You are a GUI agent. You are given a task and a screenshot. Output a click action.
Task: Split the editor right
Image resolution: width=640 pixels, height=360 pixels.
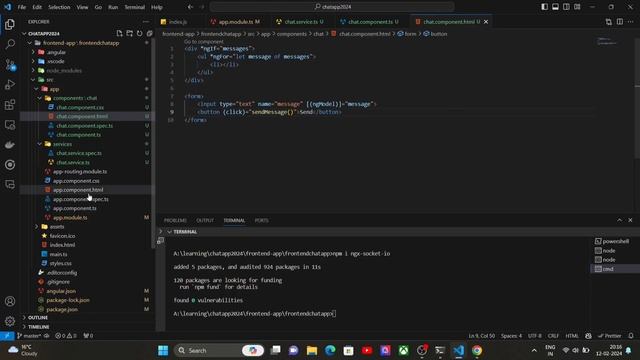tap(620, 22)
